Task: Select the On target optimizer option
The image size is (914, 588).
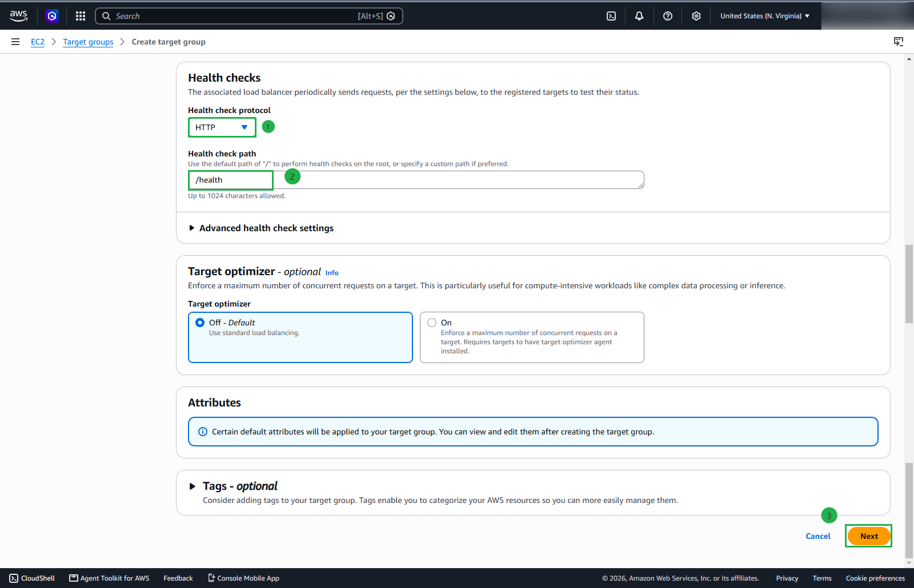Action: [x=532, y=337]
